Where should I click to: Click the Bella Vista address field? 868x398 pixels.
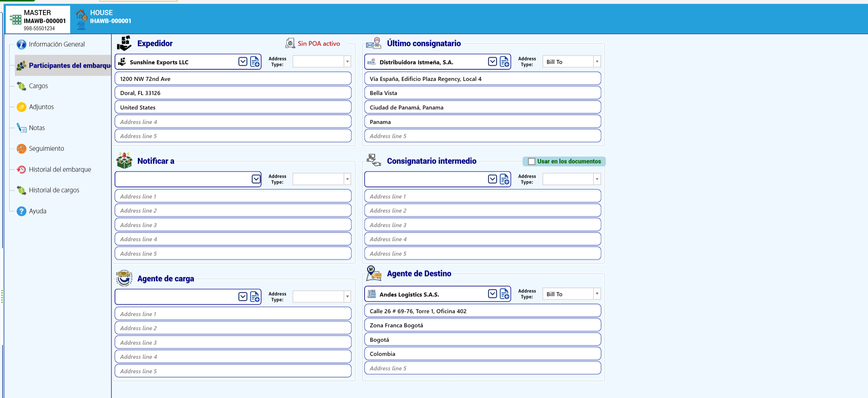pos(482,93)
